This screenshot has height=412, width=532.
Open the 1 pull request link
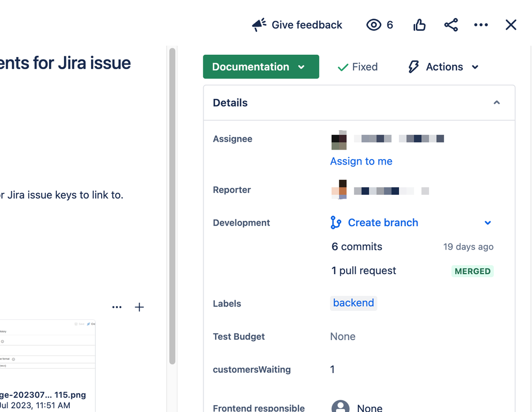(x=363, y=270)
